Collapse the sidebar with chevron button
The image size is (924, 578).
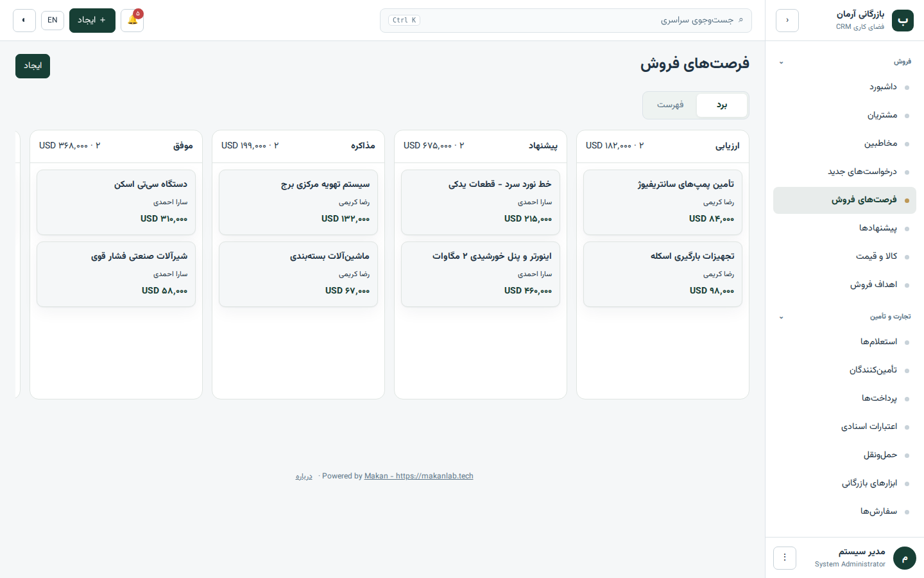coord(787,20)
